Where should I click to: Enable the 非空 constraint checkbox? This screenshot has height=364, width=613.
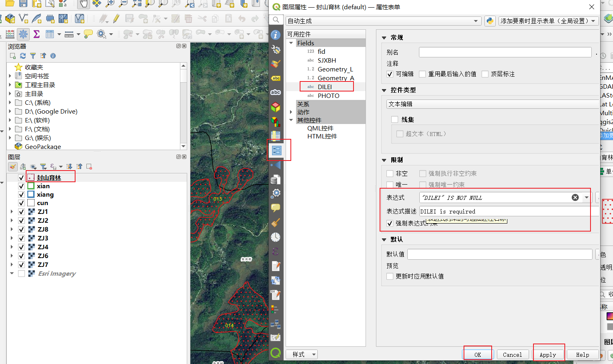[x=389, y=173]
